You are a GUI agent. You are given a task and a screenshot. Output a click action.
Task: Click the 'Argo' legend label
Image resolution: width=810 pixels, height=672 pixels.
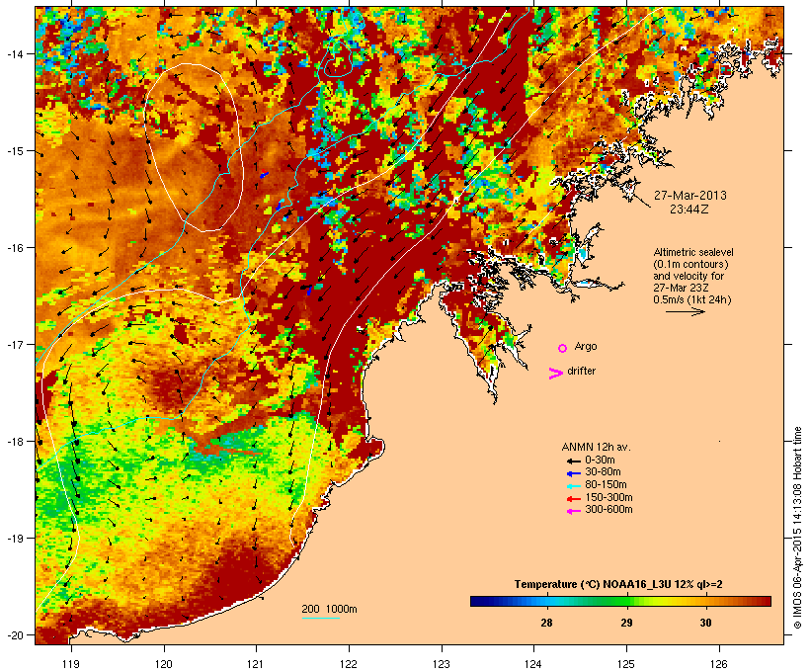[x=586, y=346]
